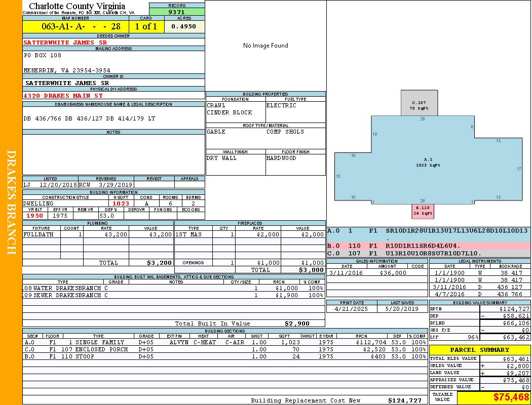532x405 pixels.
Task: Click 1ST MAS fireplace type
Action: [x=188, y=234]
